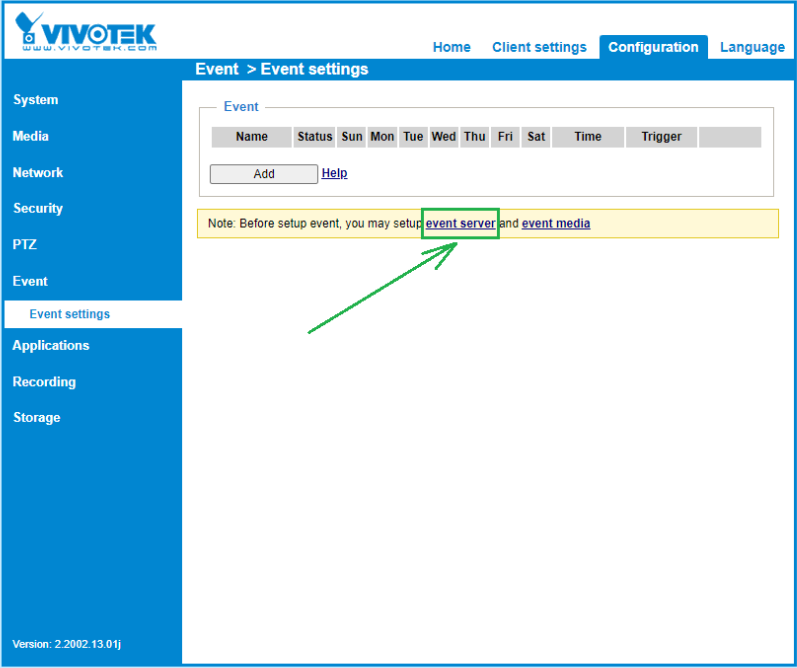Viewport: 797px width, 668px height.
Task: Click the Mon column header
Action: click(382, 137)
